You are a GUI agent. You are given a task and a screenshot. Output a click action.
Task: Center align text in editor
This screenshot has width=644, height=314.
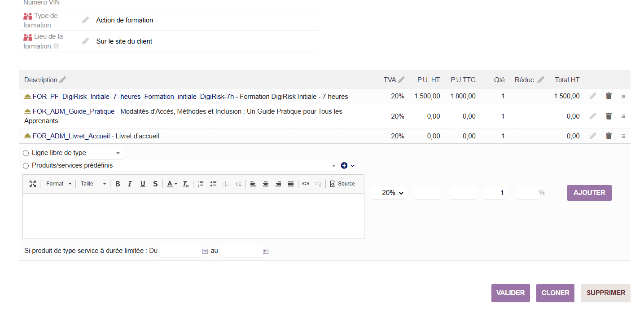[266, 184]
